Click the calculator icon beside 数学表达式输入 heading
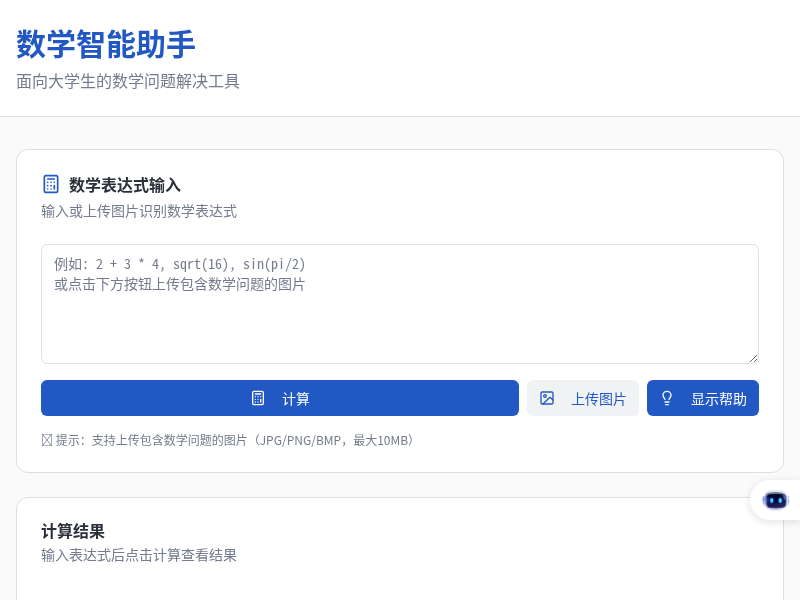 [50, 184]
